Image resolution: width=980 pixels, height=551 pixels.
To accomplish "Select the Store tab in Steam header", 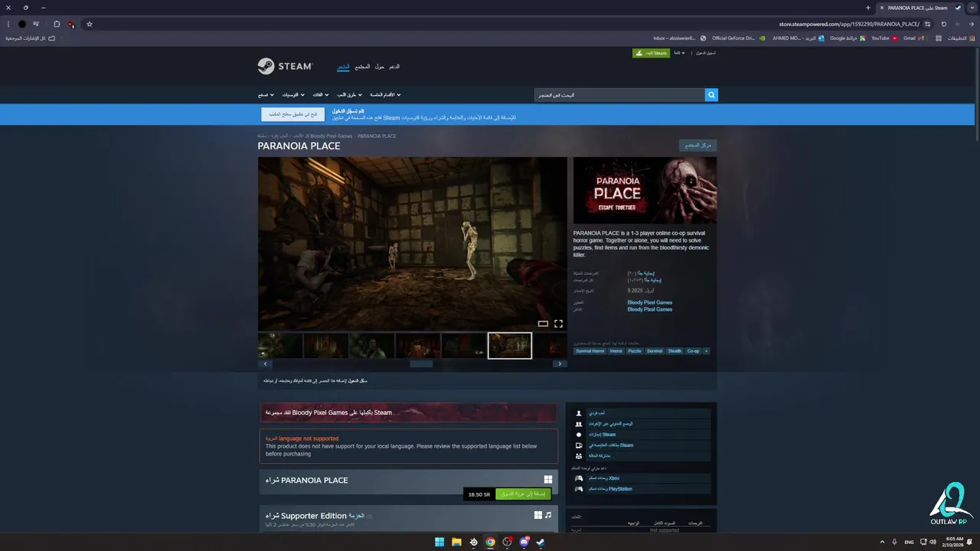I will (x=343, y=67).
